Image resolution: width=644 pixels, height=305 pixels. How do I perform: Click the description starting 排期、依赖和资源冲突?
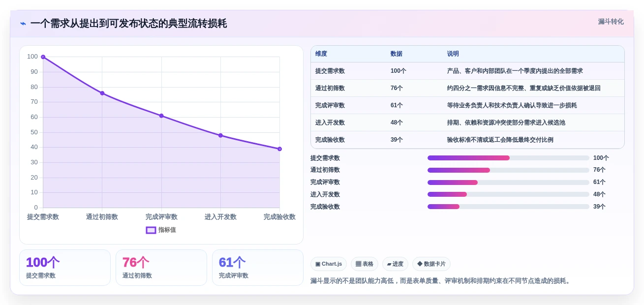tap(506, 122)
